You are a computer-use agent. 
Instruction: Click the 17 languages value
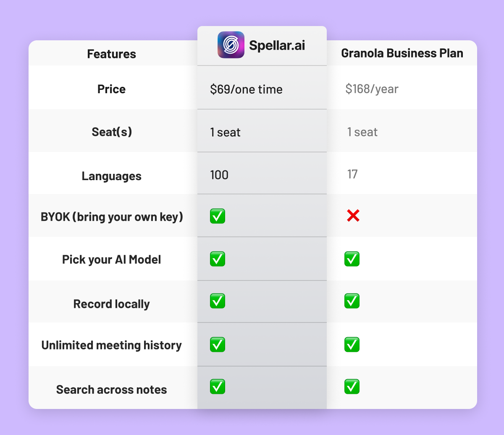pos(352,174)
